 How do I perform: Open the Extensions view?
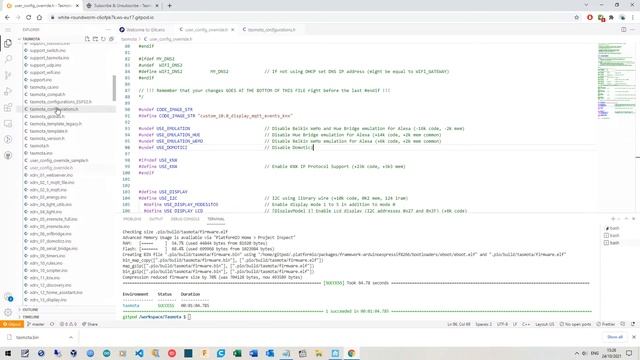click(8, 107)
